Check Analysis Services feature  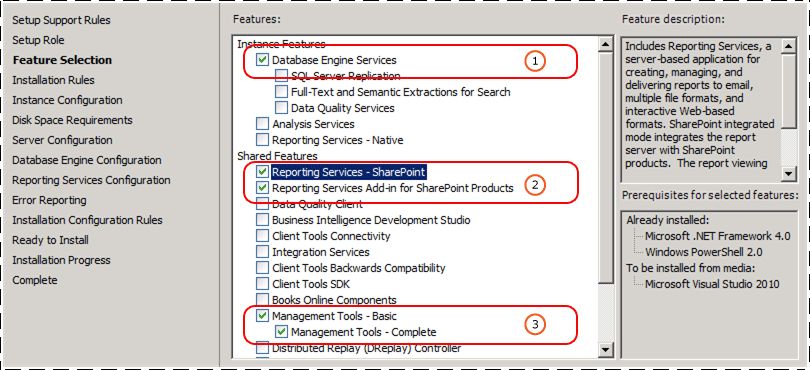tap(262, 124)
